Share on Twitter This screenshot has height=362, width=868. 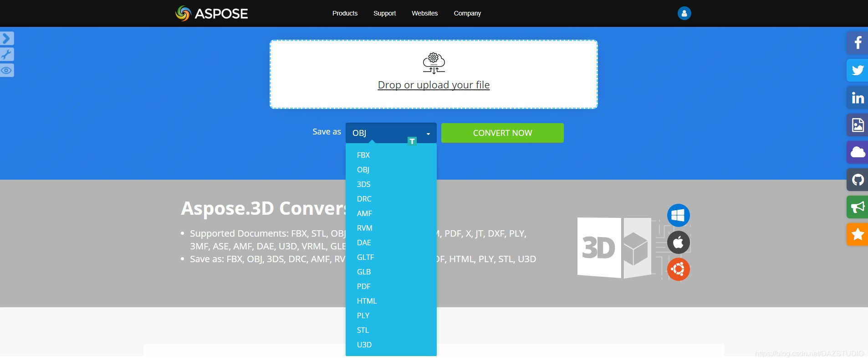pyautogui.click(x=858, y=70)
